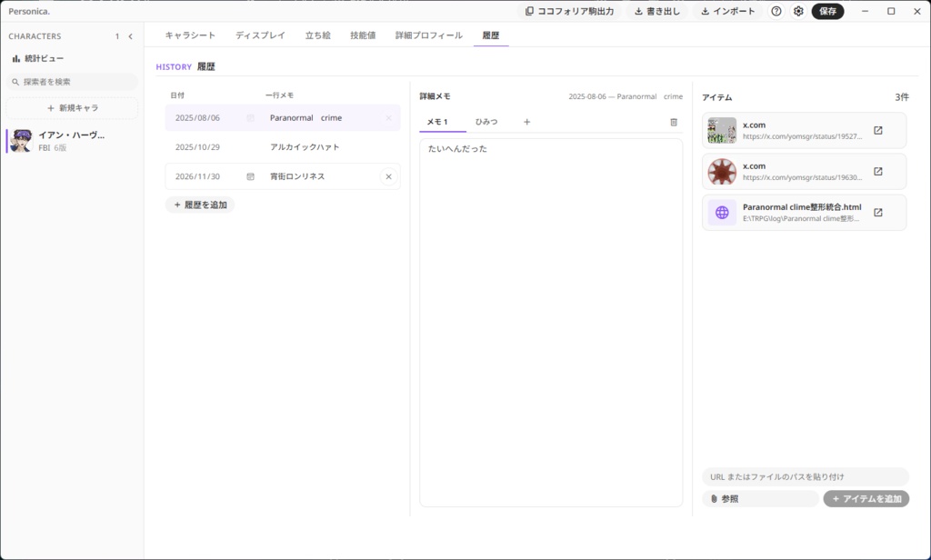Click the ココフォリア駒出力 button
Viewport: 931px width, 560px height.
569,11
